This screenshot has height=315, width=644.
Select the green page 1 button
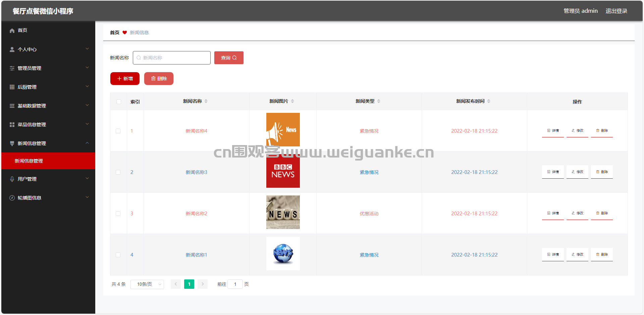pyautogui.click(x=189, y=284)
